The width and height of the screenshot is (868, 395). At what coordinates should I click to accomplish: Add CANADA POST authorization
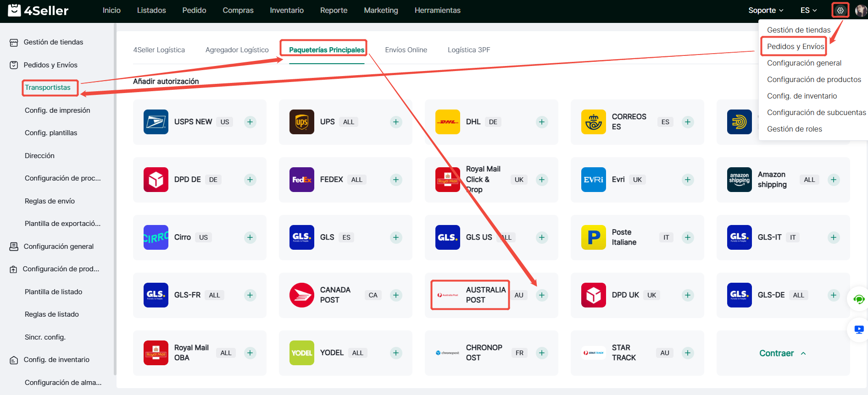pyautogui.click(x=396, y=295)
